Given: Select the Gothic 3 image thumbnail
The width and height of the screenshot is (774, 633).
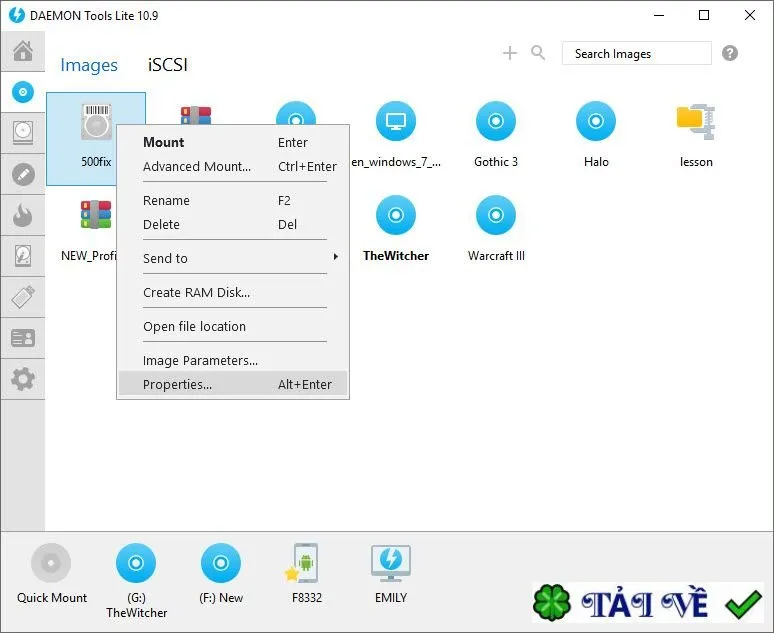Looking at the screenshot, I should pos(496,135).
